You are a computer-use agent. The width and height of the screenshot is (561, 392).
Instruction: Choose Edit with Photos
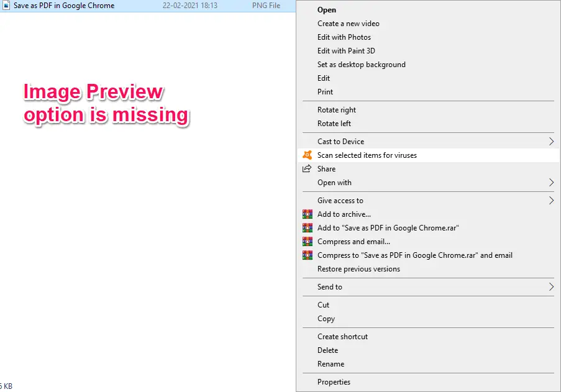coord(428,37)
